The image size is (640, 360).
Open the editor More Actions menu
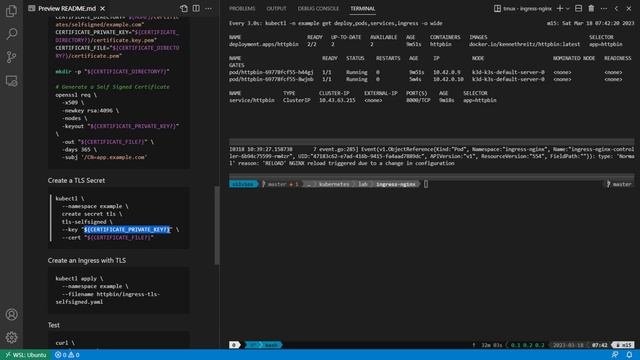pyautogui.click(x=209, y=8)
